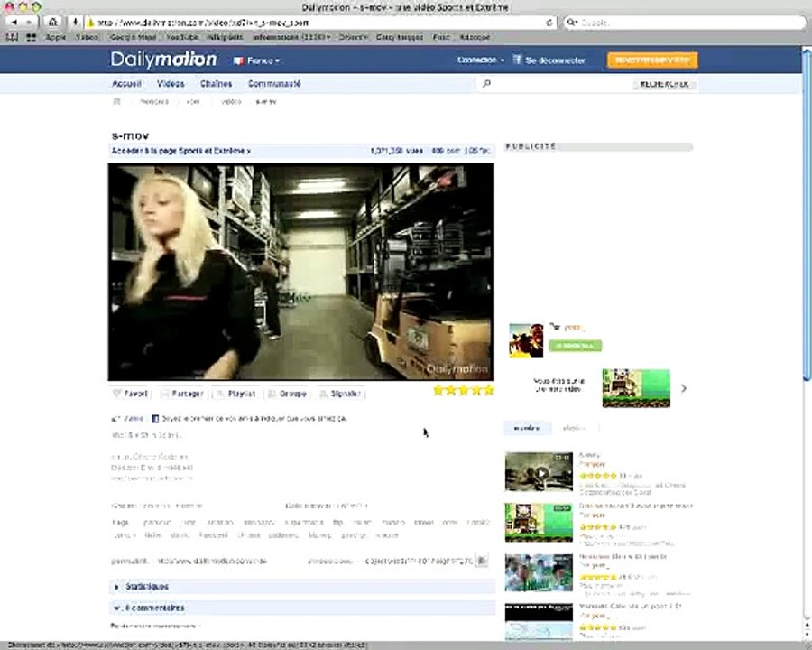Screen dimensions: 812x650
Task: Add video via Playlist button
Action: pos(236,394)
